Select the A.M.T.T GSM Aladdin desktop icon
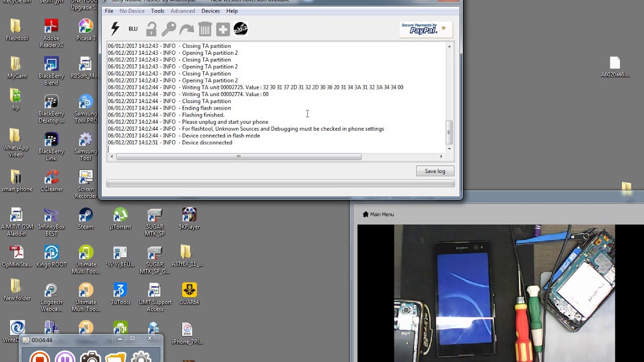 coord(17,222)
